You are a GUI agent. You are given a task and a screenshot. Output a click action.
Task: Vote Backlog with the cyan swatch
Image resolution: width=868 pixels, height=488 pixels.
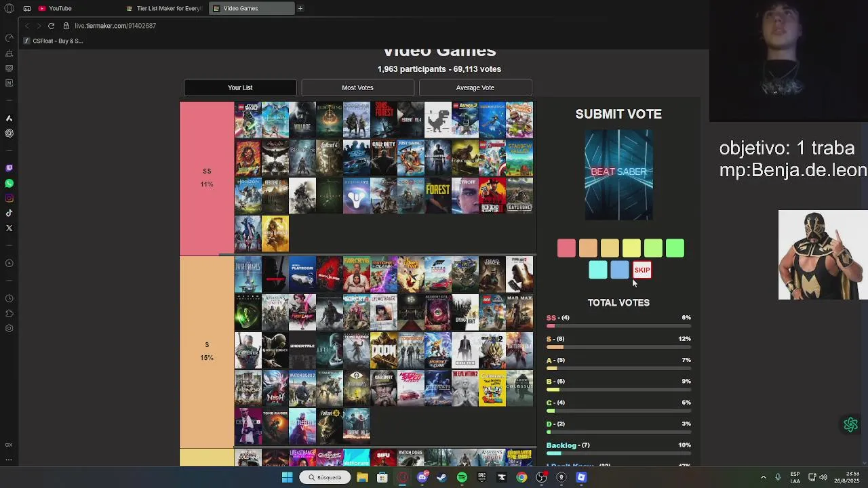pyautogui.click(x=597, y=270)
